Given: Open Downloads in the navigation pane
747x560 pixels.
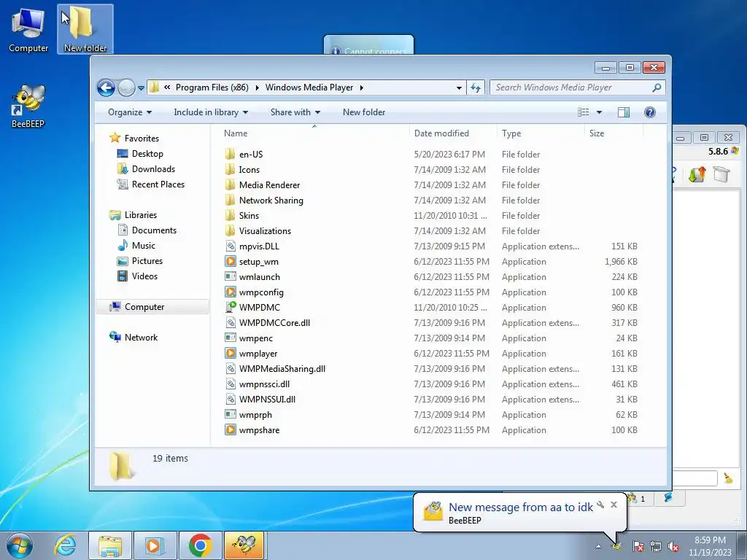Looking at the screenshot, I should [153, 169].
